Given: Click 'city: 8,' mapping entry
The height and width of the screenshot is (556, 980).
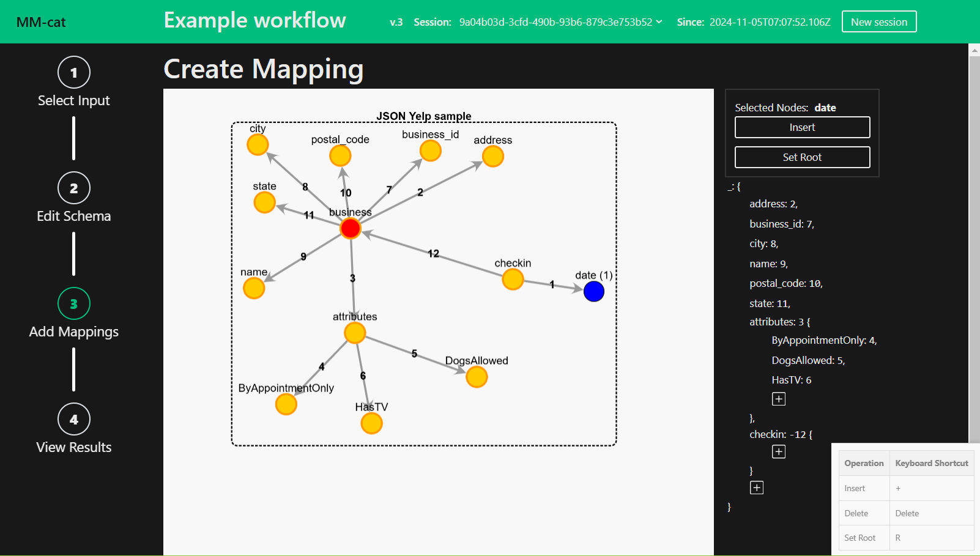Looking at the screenshot, I should pos(764,243).
